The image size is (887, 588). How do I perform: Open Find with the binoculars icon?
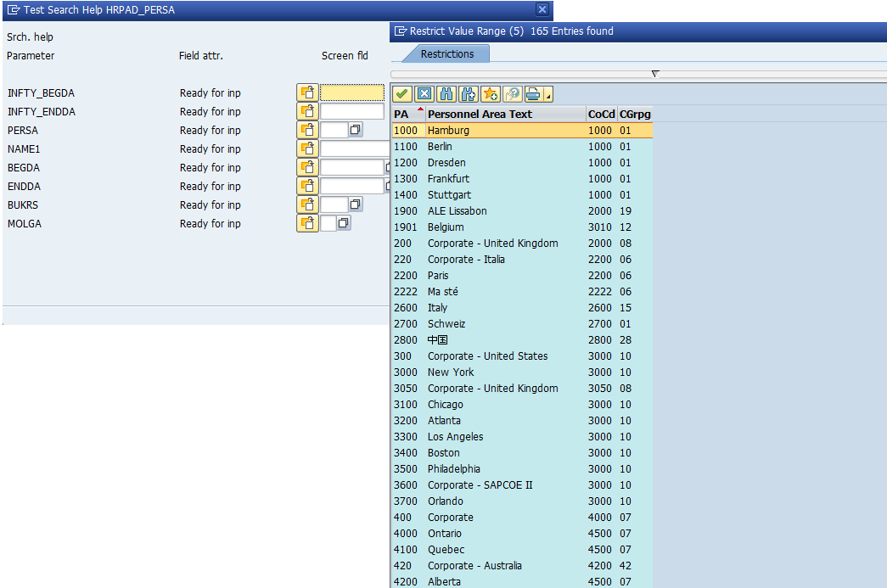coord(446,94)
